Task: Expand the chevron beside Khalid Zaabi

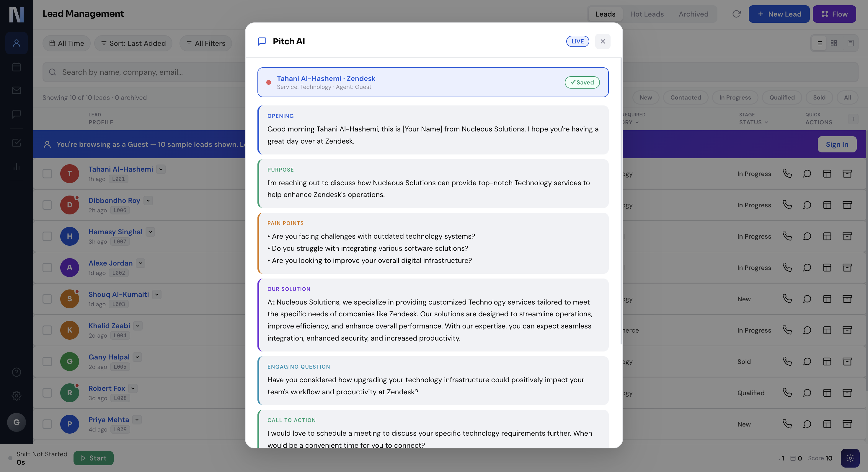Action: 138,326
